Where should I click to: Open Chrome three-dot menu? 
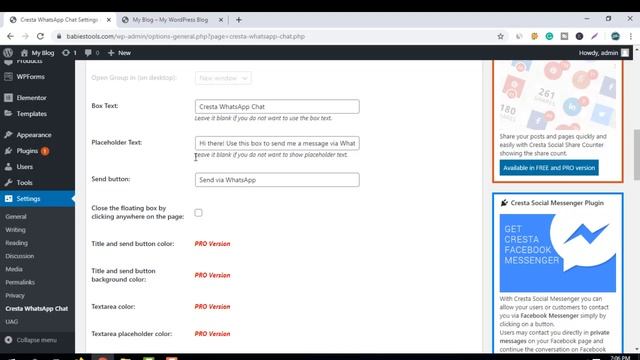(631, 36)
